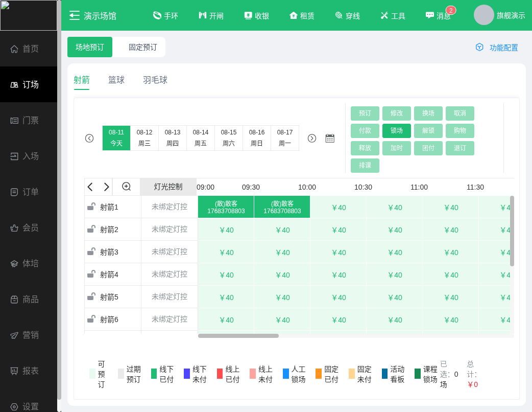Open 报表 reports in sidebar

tap(29, 371)
